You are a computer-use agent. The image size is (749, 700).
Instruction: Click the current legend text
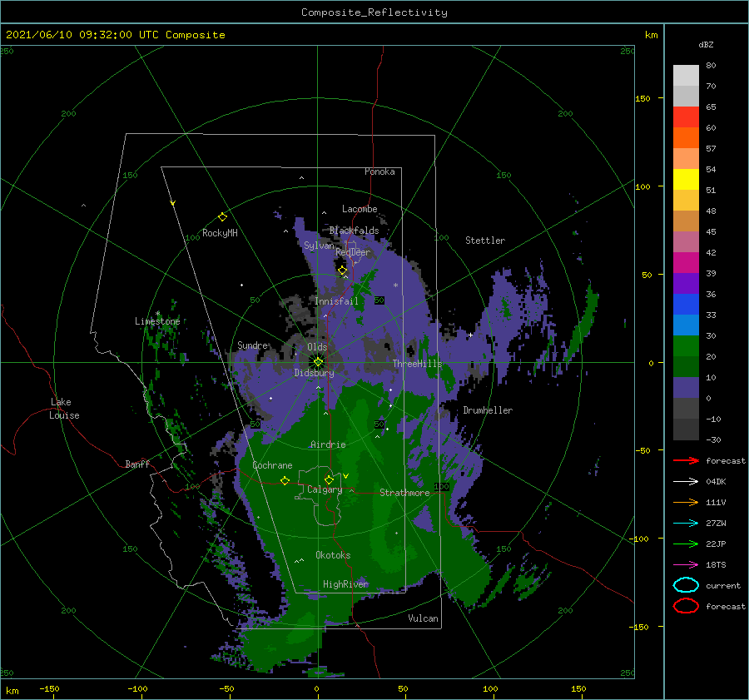[x=723, y=586]
